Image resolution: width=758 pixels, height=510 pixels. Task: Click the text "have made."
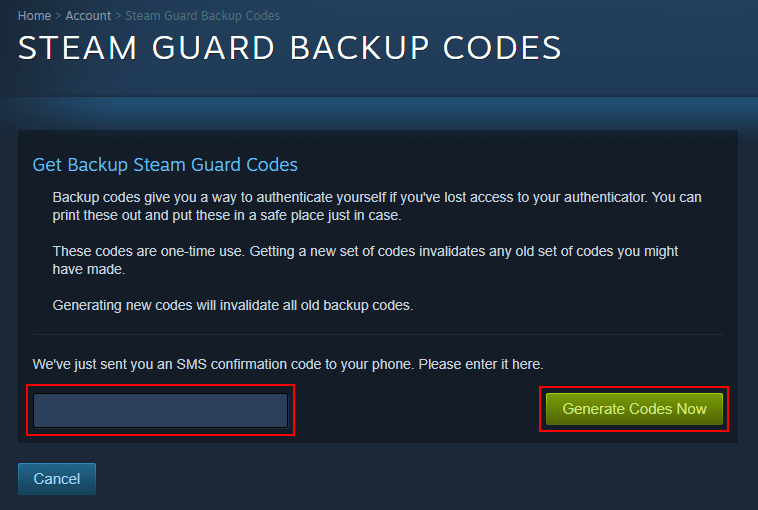pos(88,269)
